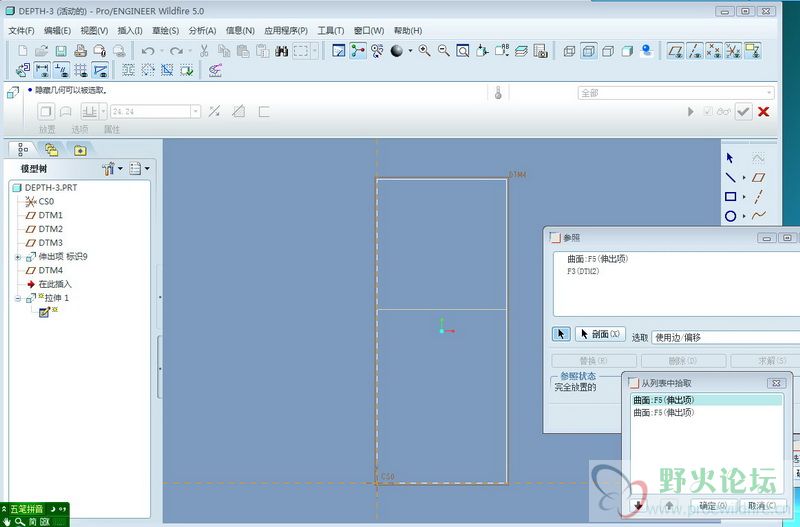Toggle sketch dimensions display
The height and width of the screenshot is (527, 800).
pos(42,70)
